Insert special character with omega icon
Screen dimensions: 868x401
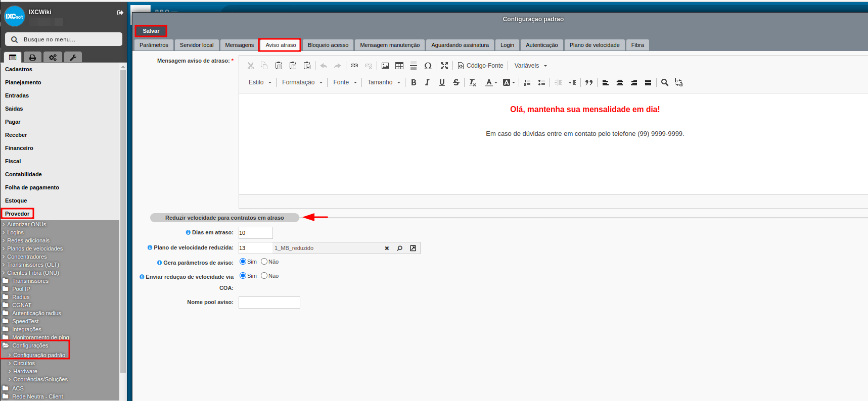428,66
